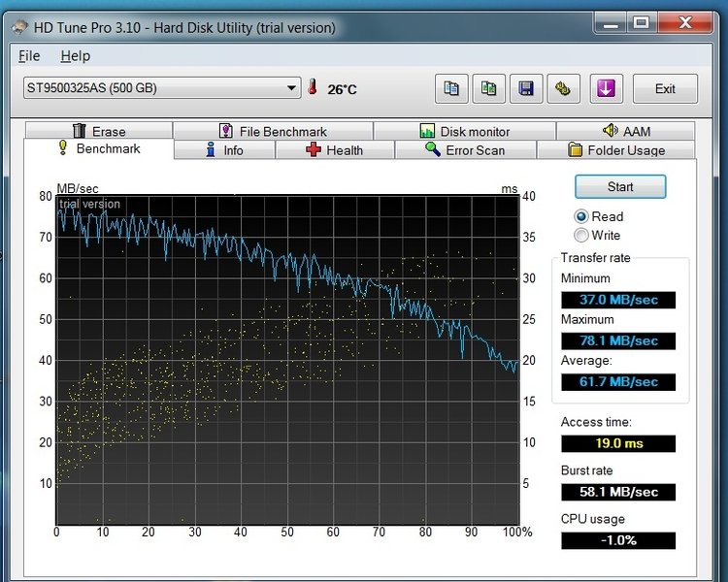The image size is (728, 582).
Task: Click the copy screenshot to clipboard icon
Action: point(489,88)
